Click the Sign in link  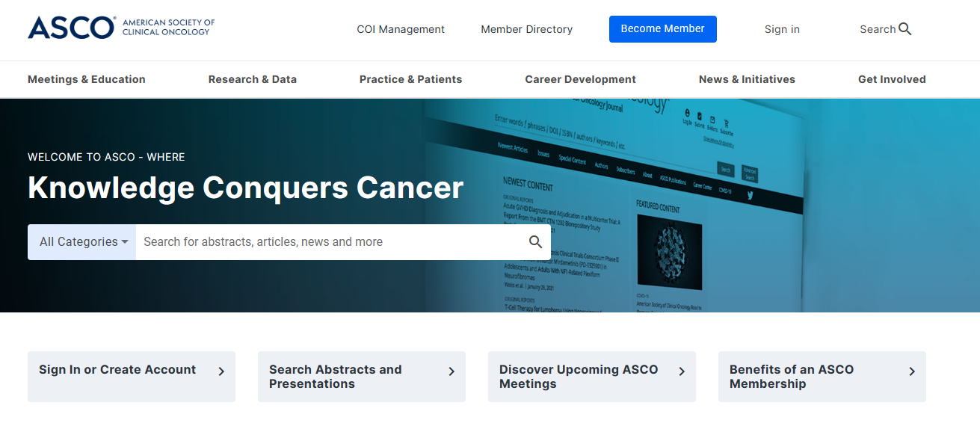tap(782, 29)
